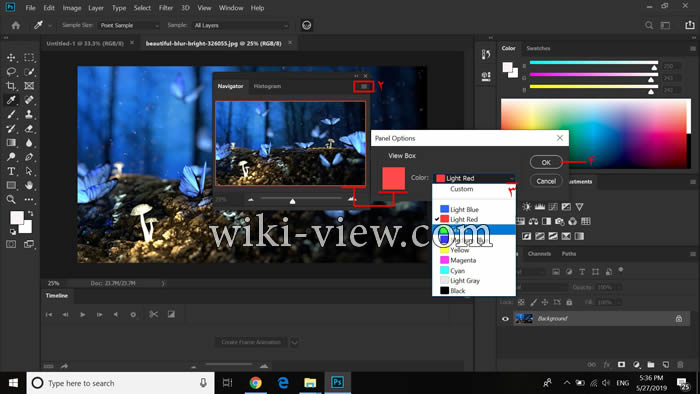Toggle Quick Mask mode icon
This screenshot has height=394, width=700.
11,244
